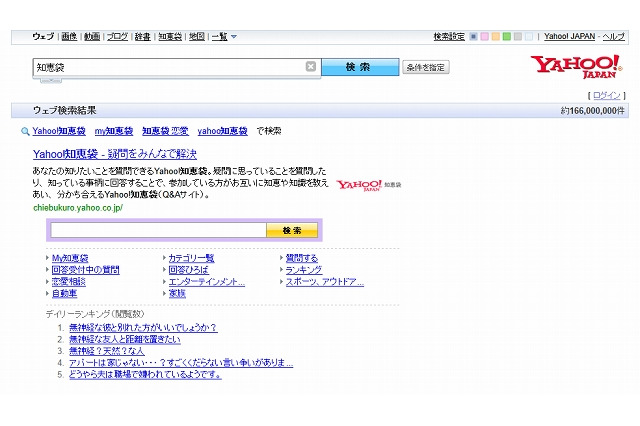The image size is (640, 426).
Task: Open 検索設定 link
Action: point(449,36)
